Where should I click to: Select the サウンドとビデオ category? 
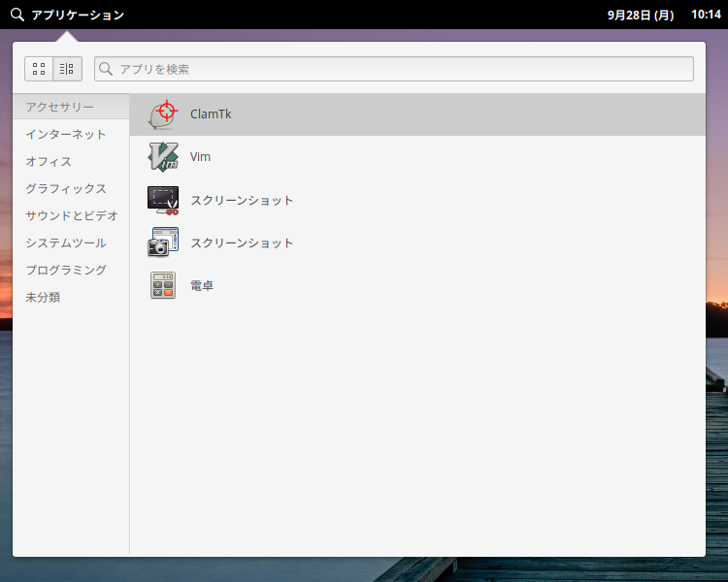click(x=71, y=215)
